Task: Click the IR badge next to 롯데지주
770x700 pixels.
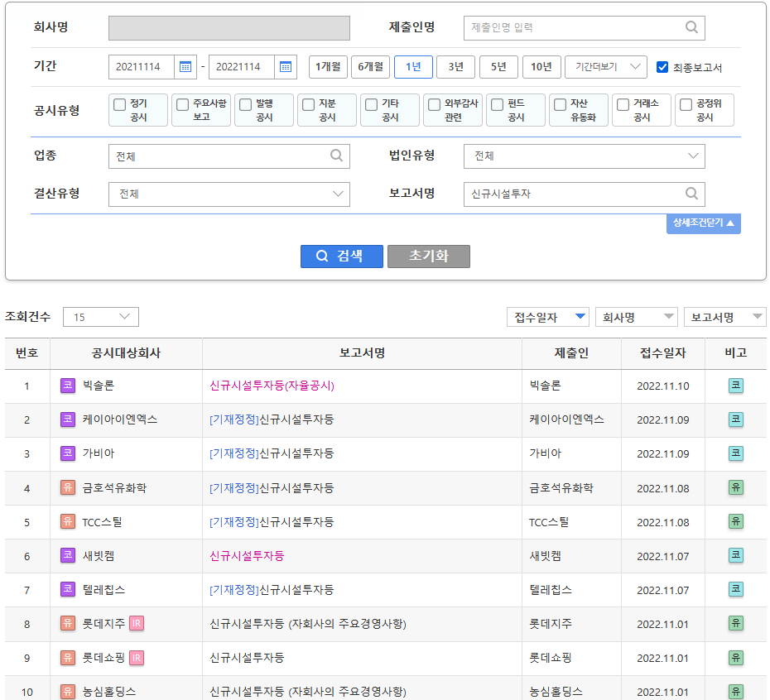Action: (x=137, y=623)
